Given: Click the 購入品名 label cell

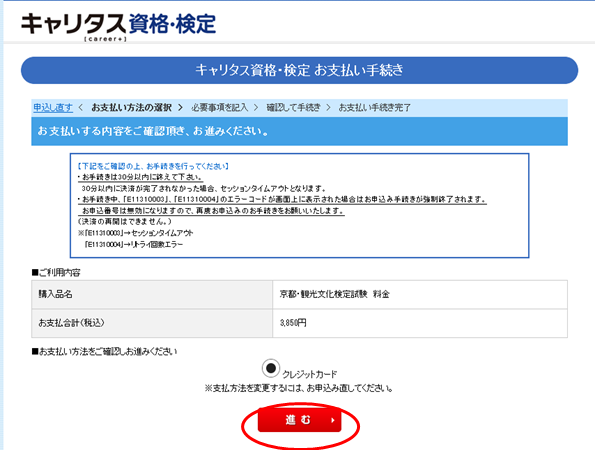Looking at the screenshot, I should coord(152,294).
